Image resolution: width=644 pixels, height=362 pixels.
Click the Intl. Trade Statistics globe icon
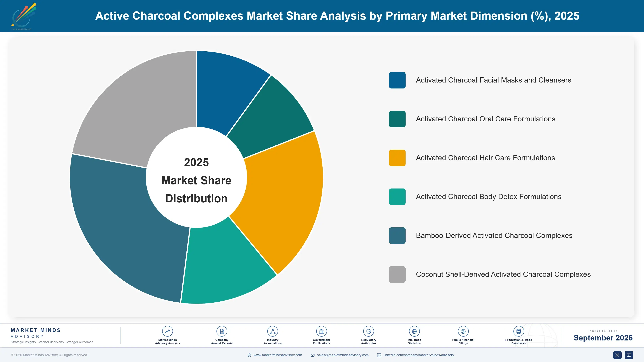pyautogui.click(x=414, y=331)
